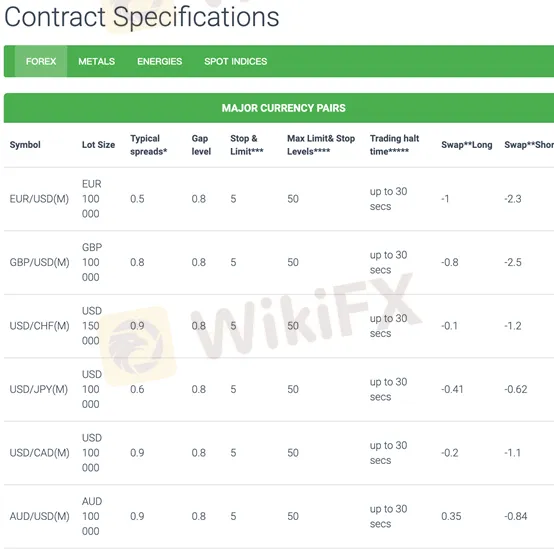The image size is (554, 549).
Task: Select the ENERGIES tab
Action: [159, 61]
